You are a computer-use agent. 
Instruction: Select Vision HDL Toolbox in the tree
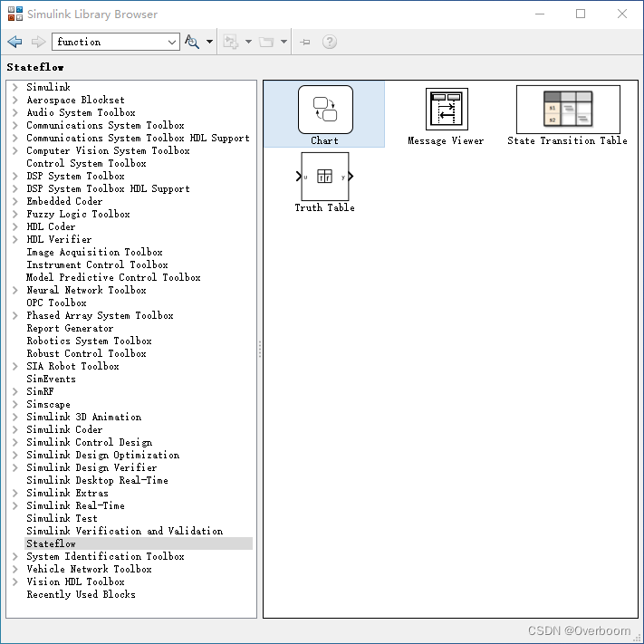[75, 582]
